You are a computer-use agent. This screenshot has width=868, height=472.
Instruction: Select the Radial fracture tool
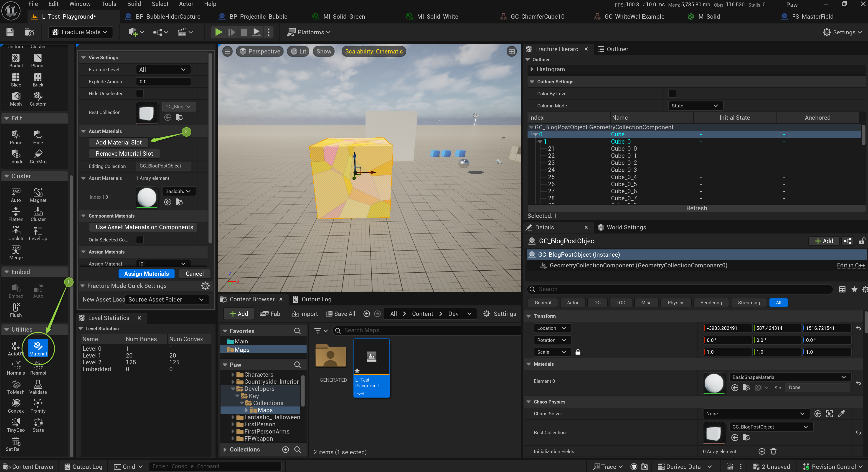[16, 61]
